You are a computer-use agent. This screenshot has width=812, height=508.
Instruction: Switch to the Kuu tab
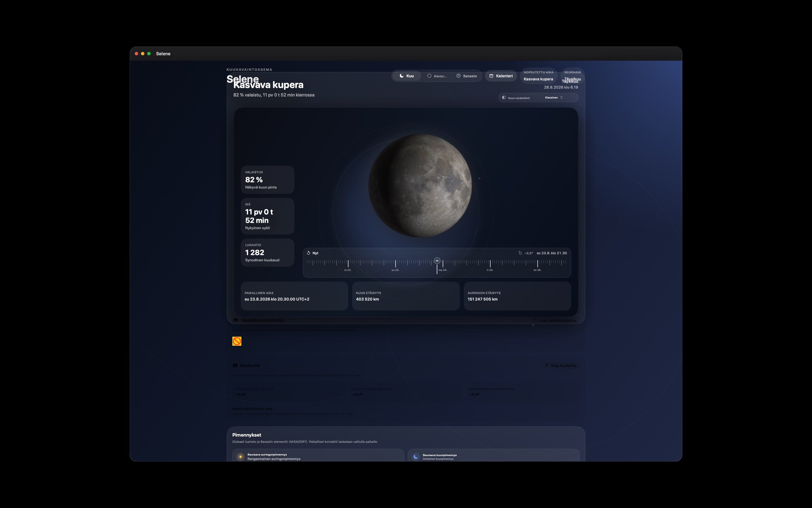pos(407,76)
